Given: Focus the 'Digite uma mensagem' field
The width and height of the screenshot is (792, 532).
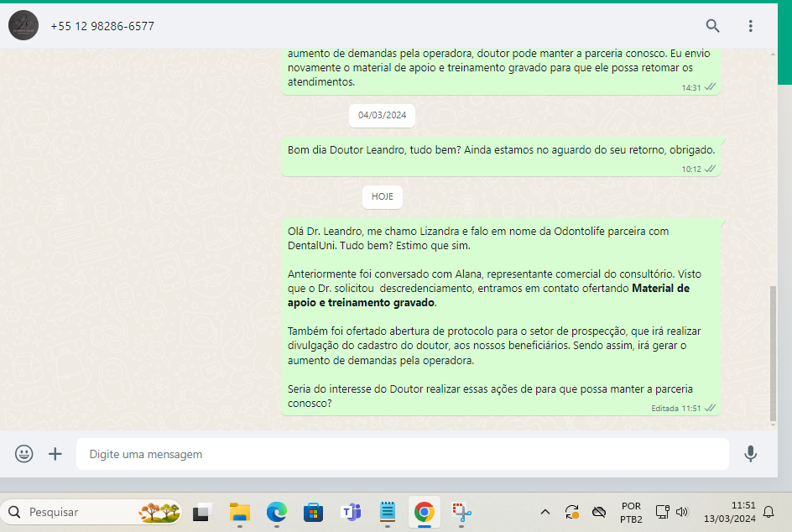Looking at the screenshot, I should click(x=402, y=454).
